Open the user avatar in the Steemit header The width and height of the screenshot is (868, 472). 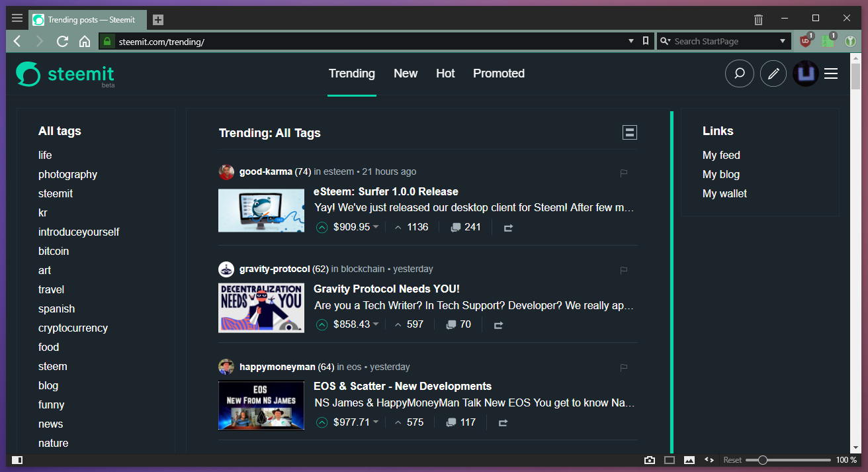pyautogui.click(x=806, y=73)
